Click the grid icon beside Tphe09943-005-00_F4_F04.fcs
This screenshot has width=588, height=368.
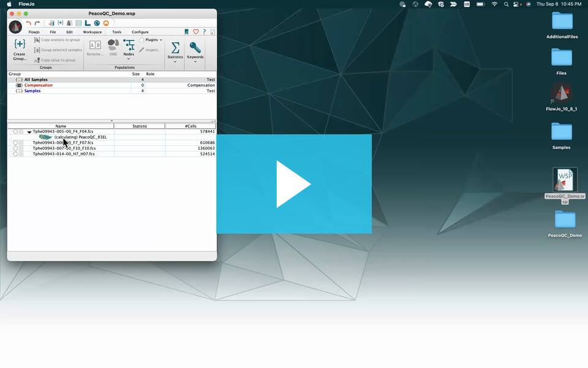click(x=21, y=132)
